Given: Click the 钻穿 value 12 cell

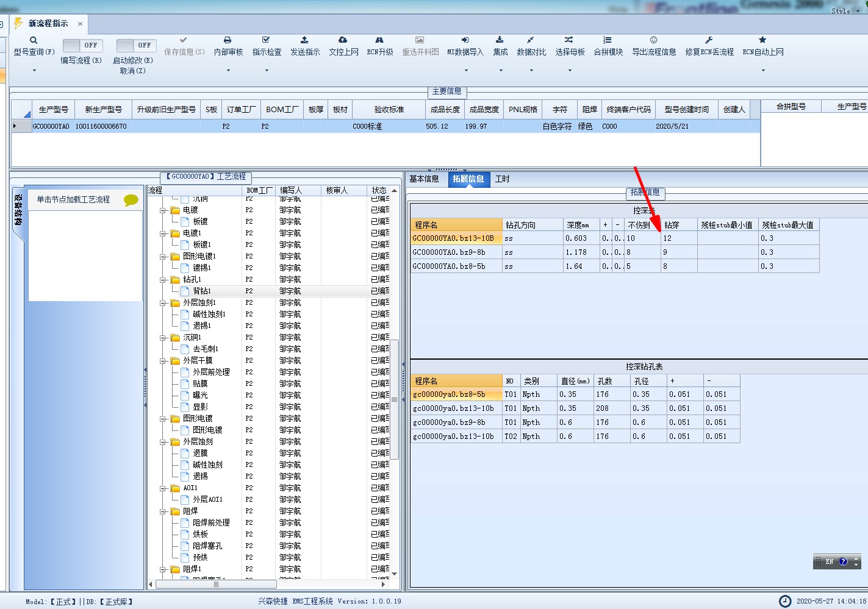Looking at the screenshot, I should click(x=679, y=238).
